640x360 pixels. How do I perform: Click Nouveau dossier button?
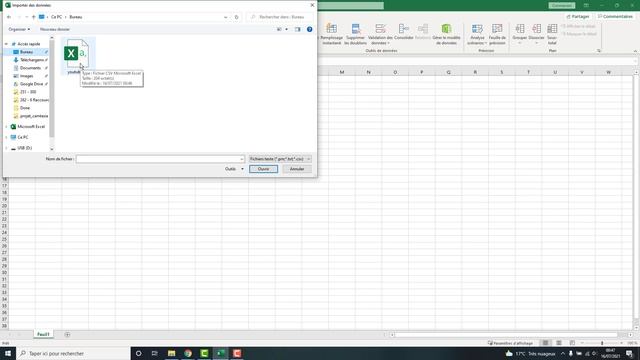[x=55, y=29]
